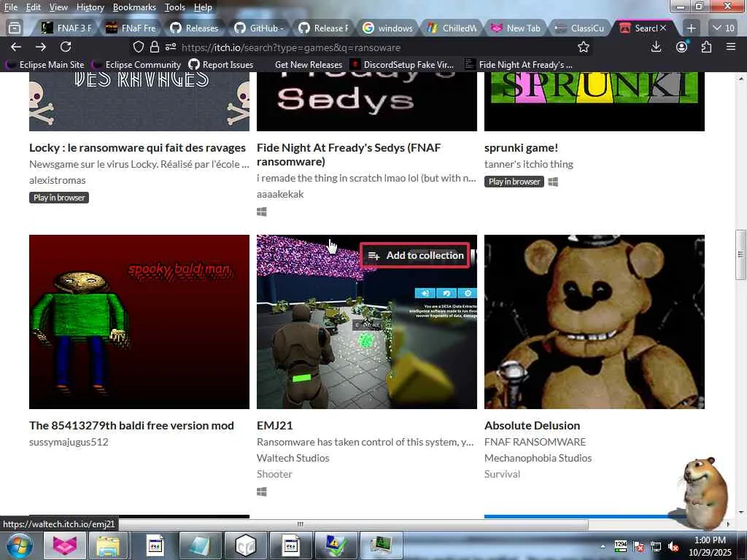The image size is (747, 560).
Task: Click the muted volume tray icon
Action: tap(673, 546)
